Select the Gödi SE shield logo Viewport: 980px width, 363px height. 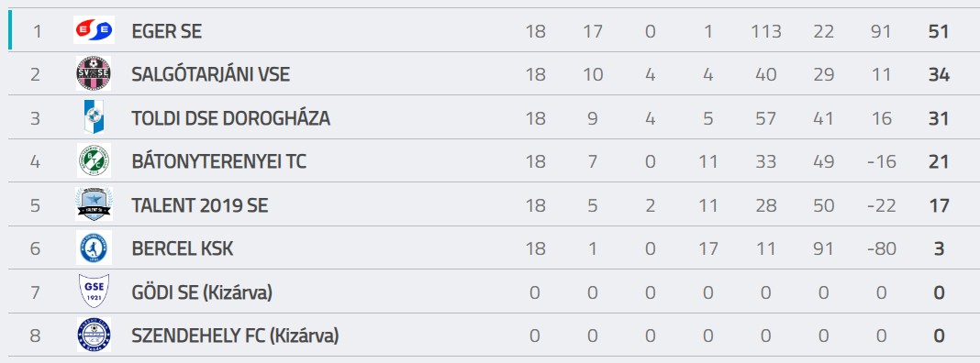94,291
